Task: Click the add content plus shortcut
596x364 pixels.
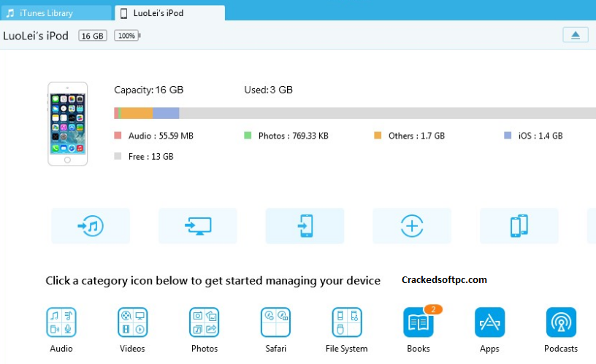Action: click(412, 226)
